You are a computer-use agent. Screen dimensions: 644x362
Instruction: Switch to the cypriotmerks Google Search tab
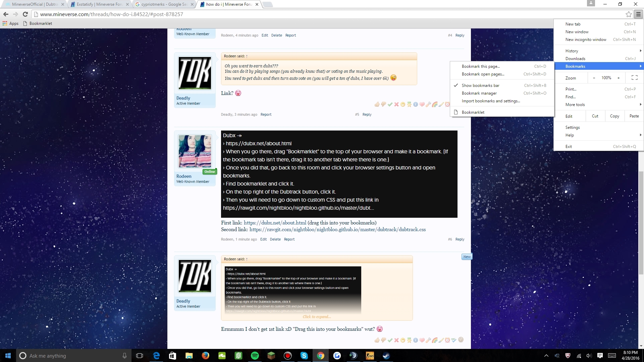(x=164, y=4)
